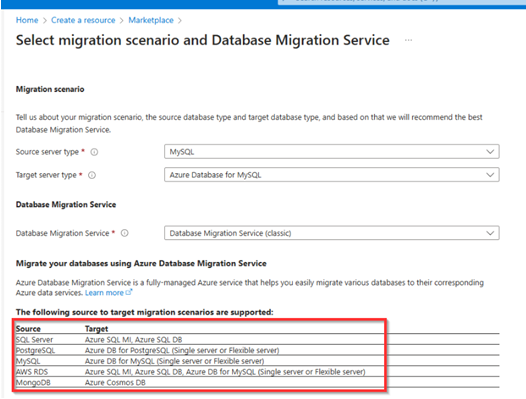Select the PostgreSQL source cell
The height and width of the screenshot is (399, 526).
pyautogui.click(x=35, y=350)
